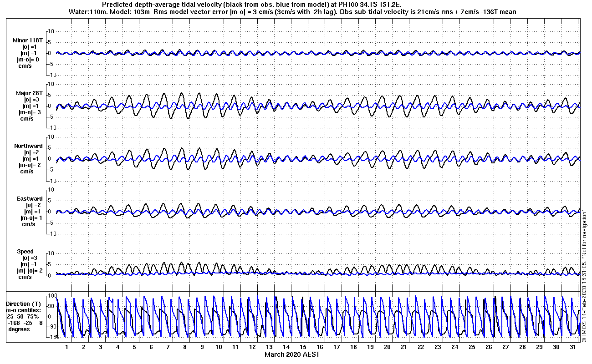The width and height of the screenshot is (592, 364).
Task: Select the 'Minor 118T' panel label
Action: (28, 40)
